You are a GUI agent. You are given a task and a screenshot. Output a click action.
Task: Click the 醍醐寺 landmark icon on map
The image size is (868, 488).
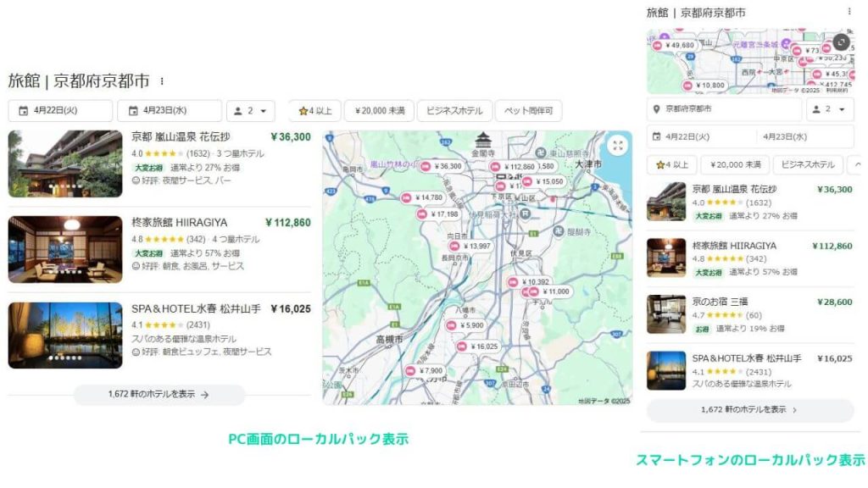click(559, 232)
